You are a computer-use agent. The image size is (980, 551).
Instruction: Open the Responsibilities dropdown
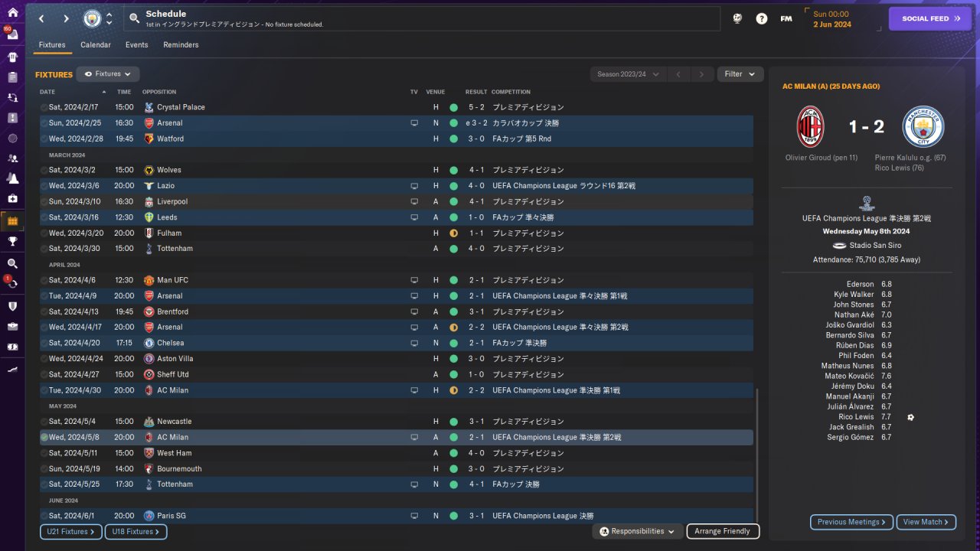(x=638, y=531)
